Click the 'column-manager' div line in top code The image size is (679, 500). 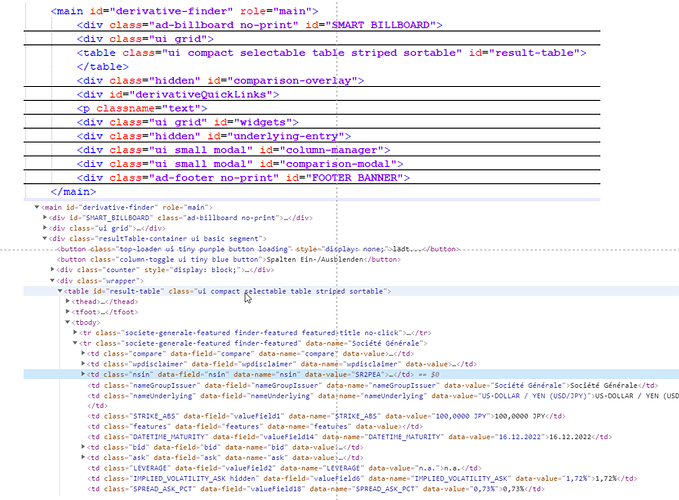point(234,150)
